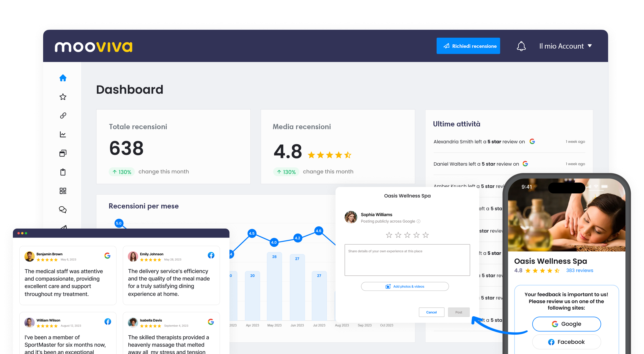Screen dimensions: 644x354
Task: Choose Google on the phone review page
Action: coord(566,324)
